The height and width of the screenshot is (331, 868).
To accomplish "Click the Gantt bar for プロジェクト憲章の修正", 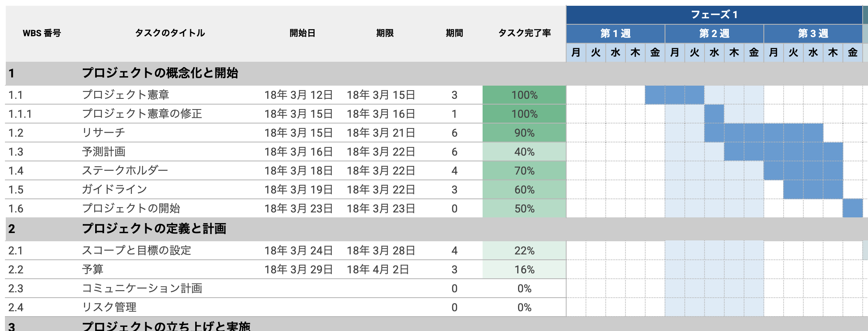I will tap(714, 114).
